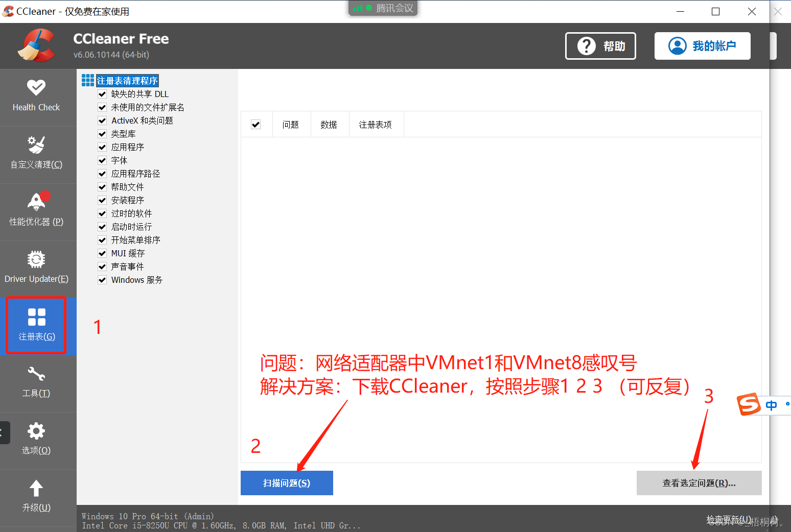The image size is (791, 532).
Task: Close the background window behind CCleaner
Action: (778, 11)
